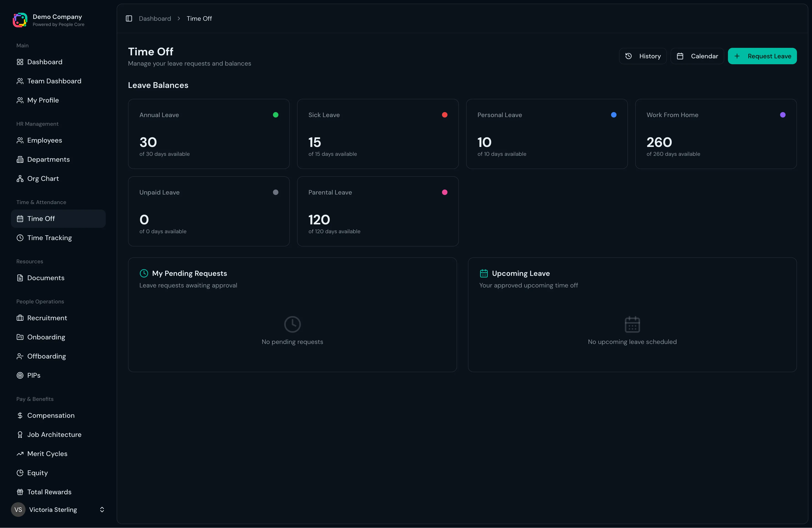Image resolution: width=812 pixels, height=528 pixels.
Task: Click the Request Leave button
Action: click(762, 56)
